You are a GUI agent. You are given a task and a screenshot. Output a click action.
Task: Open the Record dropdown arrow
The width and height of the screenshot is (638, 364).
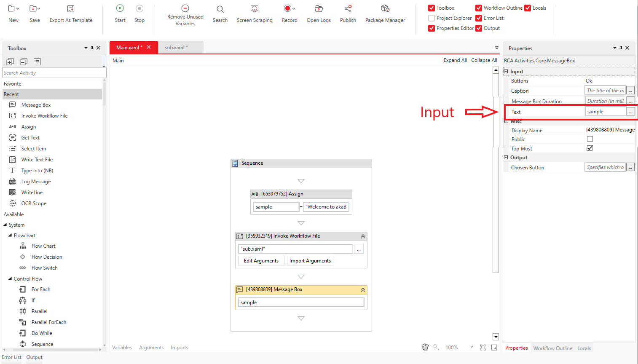(294, 9)
